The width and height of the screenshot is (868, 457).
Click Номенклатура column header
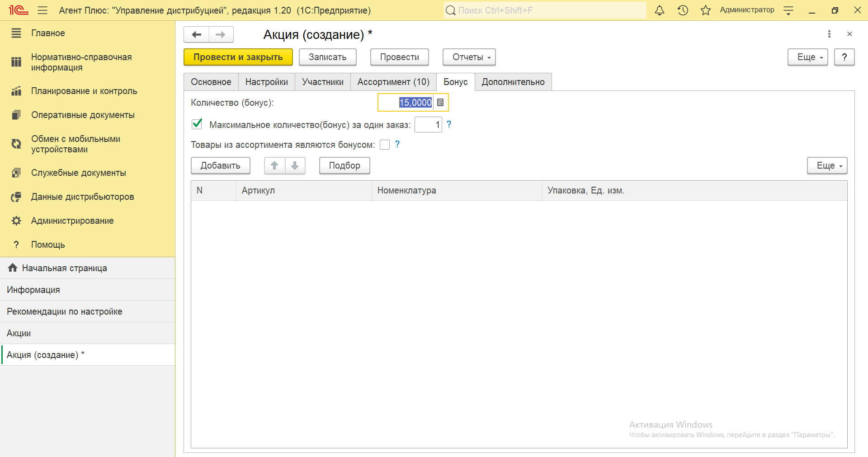pos(457,190)
